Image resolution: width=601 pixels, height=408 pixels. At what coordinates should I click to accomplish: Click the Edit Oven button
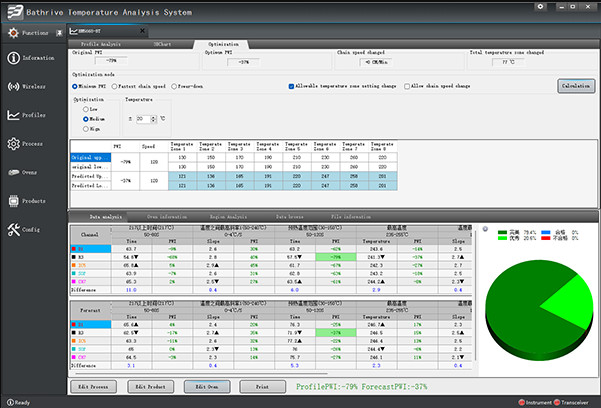click(x=207, y=387)
